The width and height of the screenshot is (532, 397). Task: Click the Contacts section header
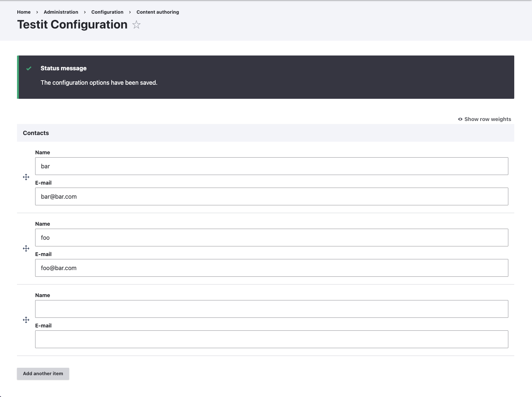pos(35,133)
